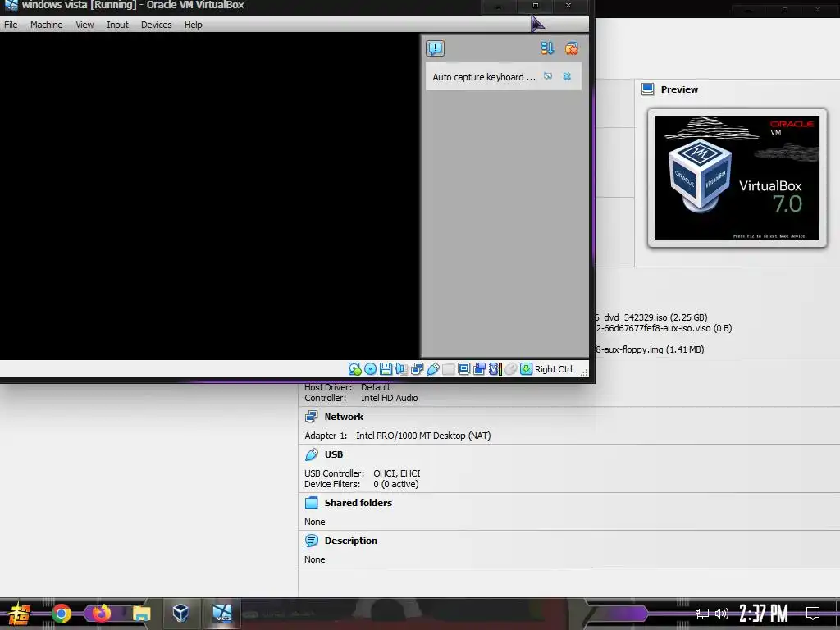840x630 pixels.
Task: Open the File menu in VM window
Action: pyautogui.click(x=11, y=25)
